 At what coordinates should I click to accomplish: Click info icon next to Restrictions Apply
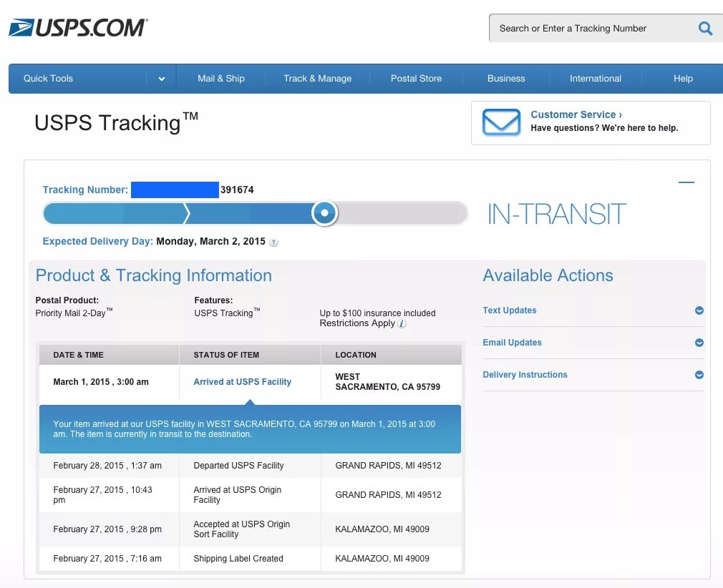tap(402, 323)
